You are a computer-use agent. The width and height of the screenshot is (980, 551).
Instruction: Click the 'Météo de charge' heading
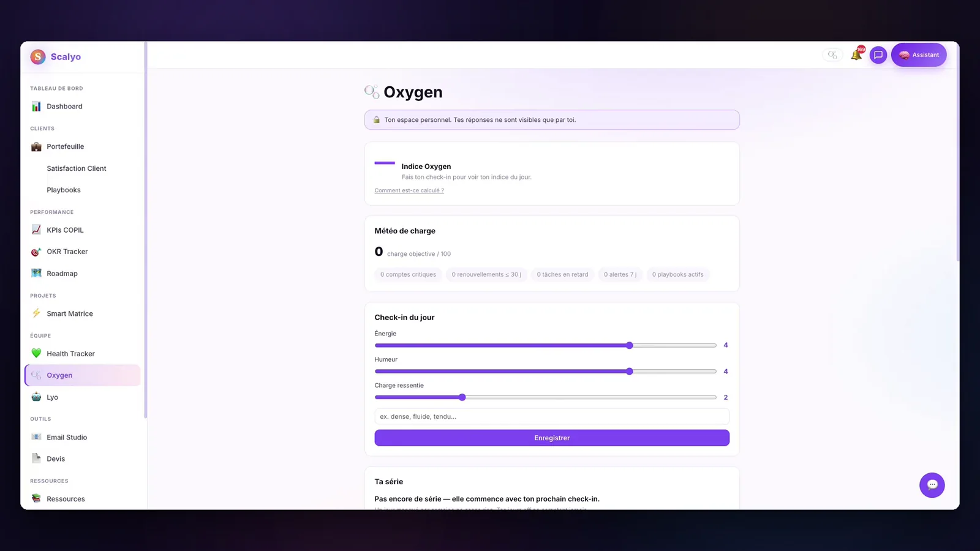[405, 231]
